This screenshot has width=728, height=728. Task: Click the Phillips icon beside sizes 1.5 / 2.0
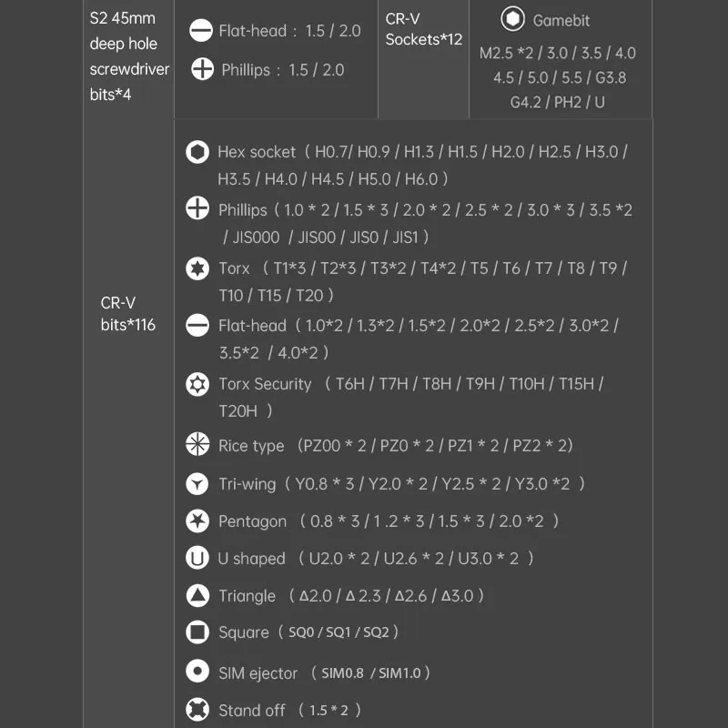point(203,69)
